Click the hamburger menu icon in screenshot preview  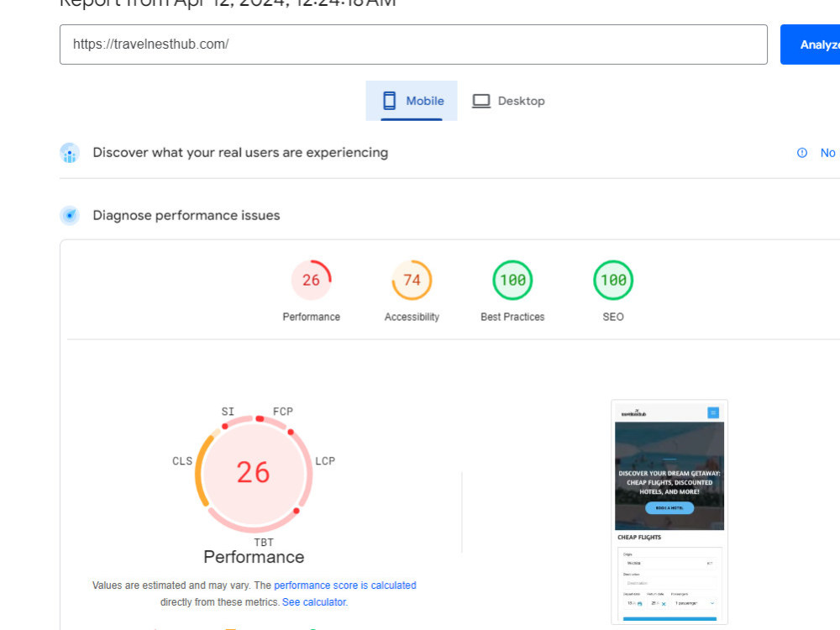click(713, 412)
